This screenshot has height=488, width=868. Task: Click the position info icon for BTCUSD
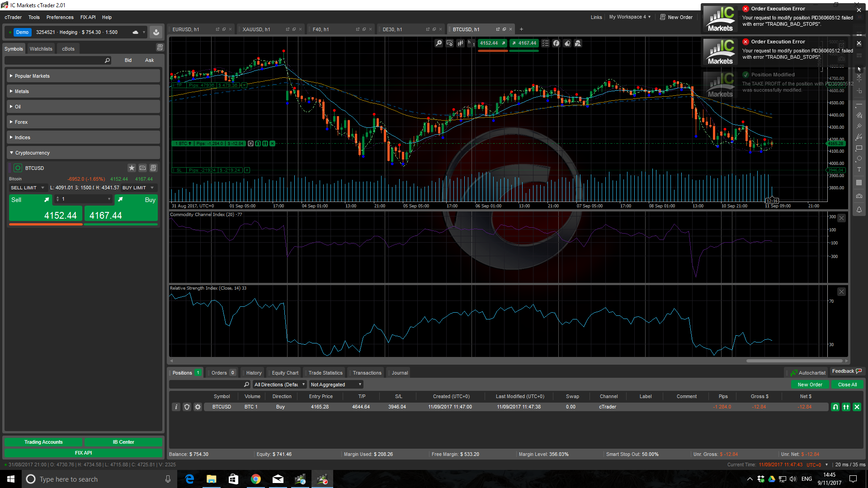(176, 407)
